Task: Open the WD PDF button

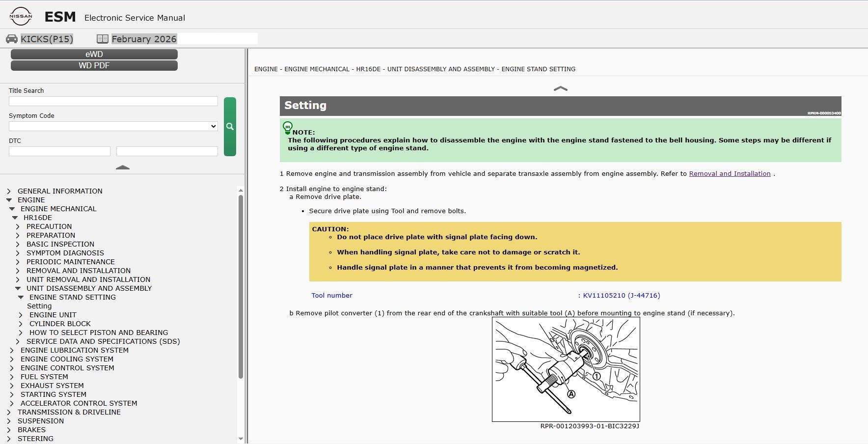Action: [x=94, y=65]
